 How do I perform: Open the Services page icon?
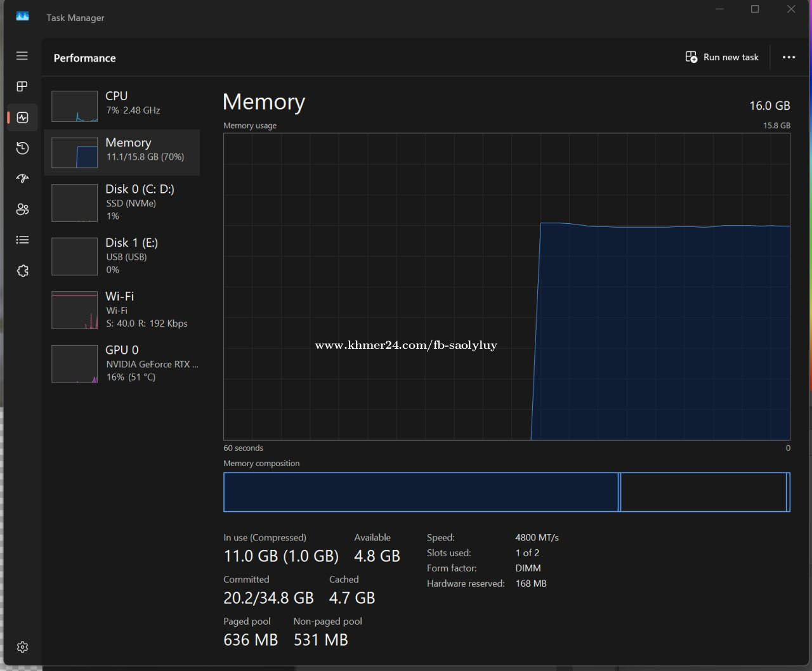(22, 271)
